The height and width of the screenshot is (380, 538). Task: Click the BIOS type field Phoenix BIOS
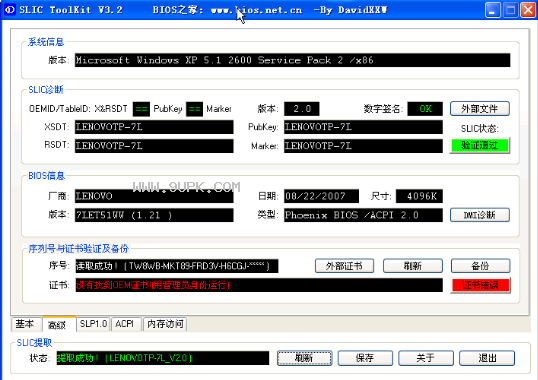(363, 215)
